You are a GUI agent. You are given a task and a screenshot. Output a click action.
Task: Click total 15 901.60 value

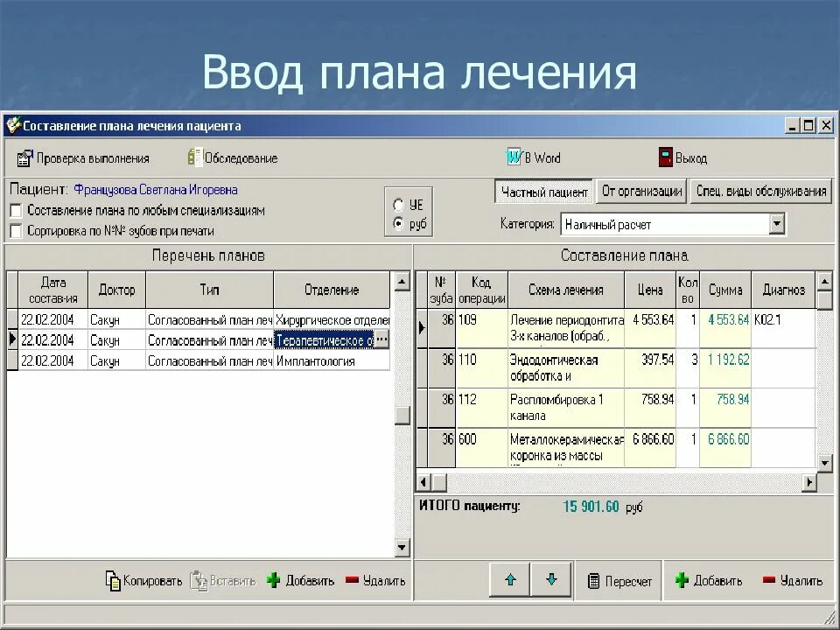[591, 507]
